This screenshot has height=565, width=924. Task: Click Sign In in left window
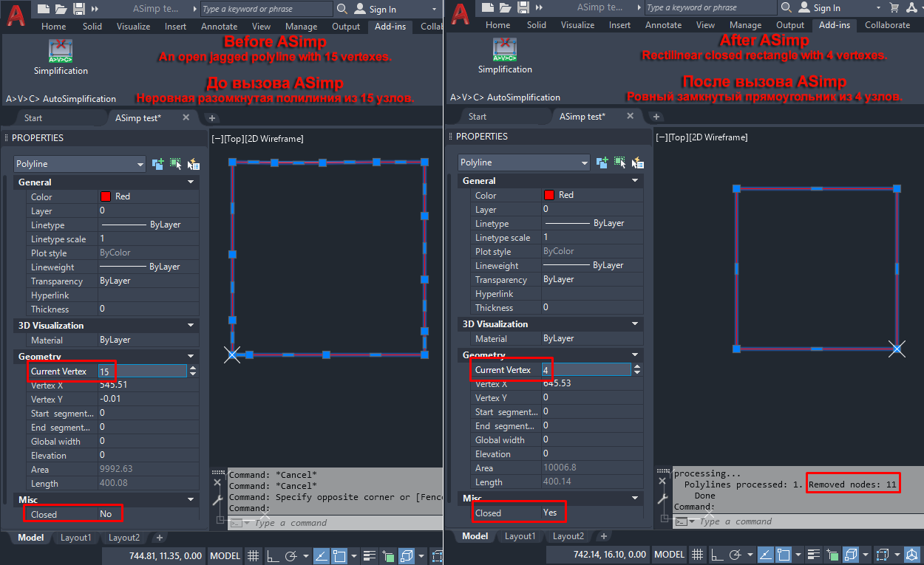(383, 9)
